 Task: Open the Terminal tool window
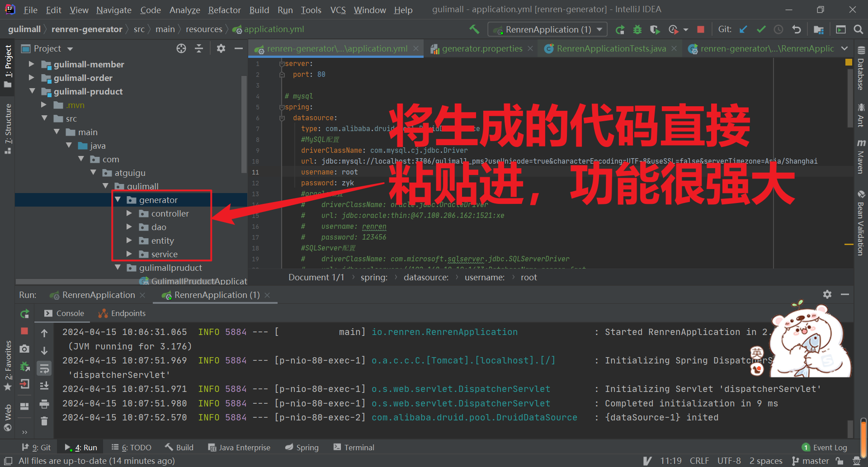(x=354, y=448)
